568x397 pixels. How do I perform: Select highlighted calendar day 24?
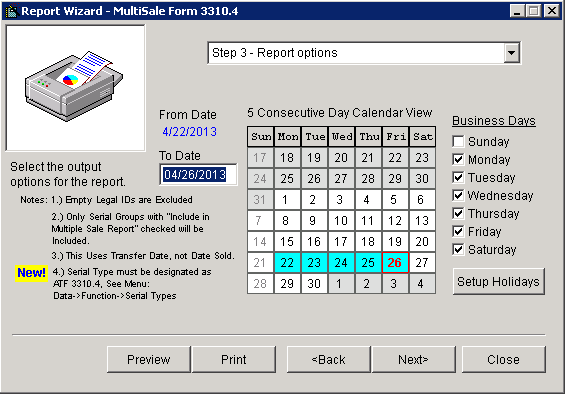[341, 263]
